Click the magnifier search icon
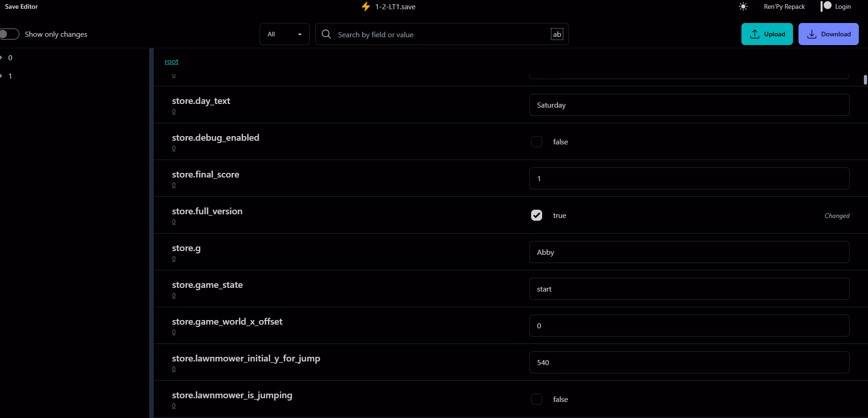The height and width of the screenshot is (418, 868). coord(326,34)
